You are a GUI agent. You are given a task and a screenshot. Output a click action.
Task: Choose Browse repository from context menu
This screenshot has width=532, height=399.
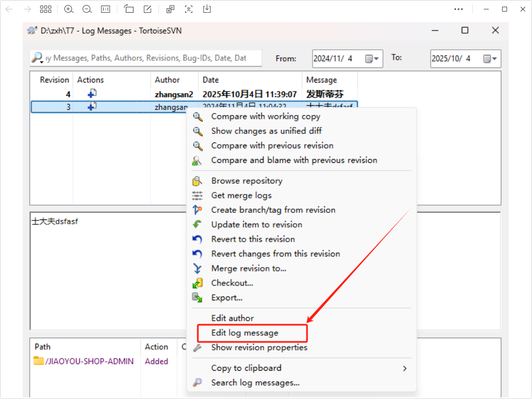point(301,181)
